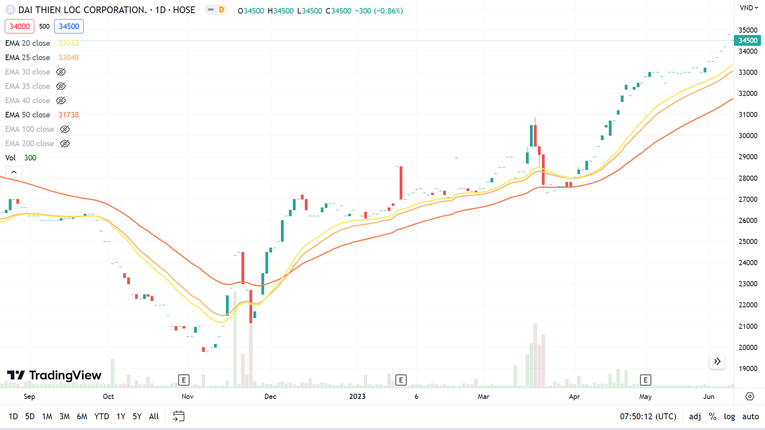The width and height of the screenshot is (765, 430).
Task: Unhide the EMA 200 close indicator
Action: (65, 143)
